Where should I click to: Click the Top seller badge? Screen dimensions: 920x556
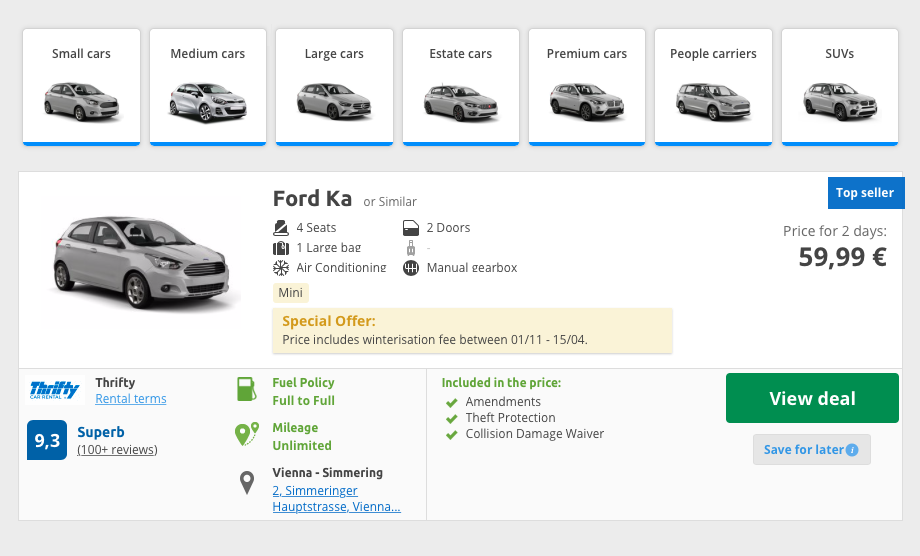[x=866, y=193]
